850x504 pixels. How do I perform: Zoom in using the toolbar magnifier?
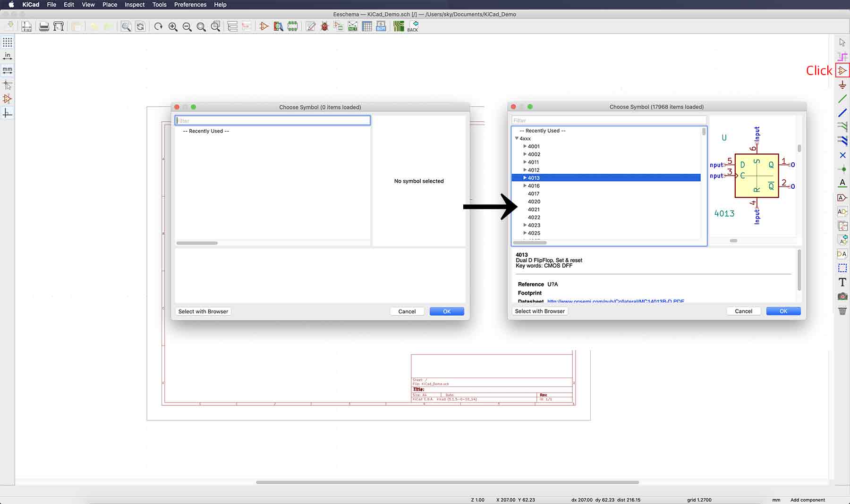tap(173, 26)
